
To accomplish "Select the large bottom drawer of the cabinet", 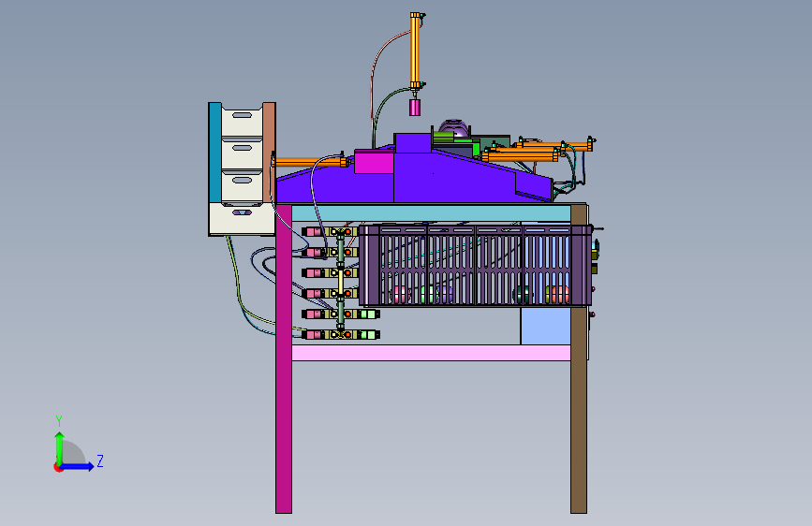I will pyautogui.click(x=242, y=218).
